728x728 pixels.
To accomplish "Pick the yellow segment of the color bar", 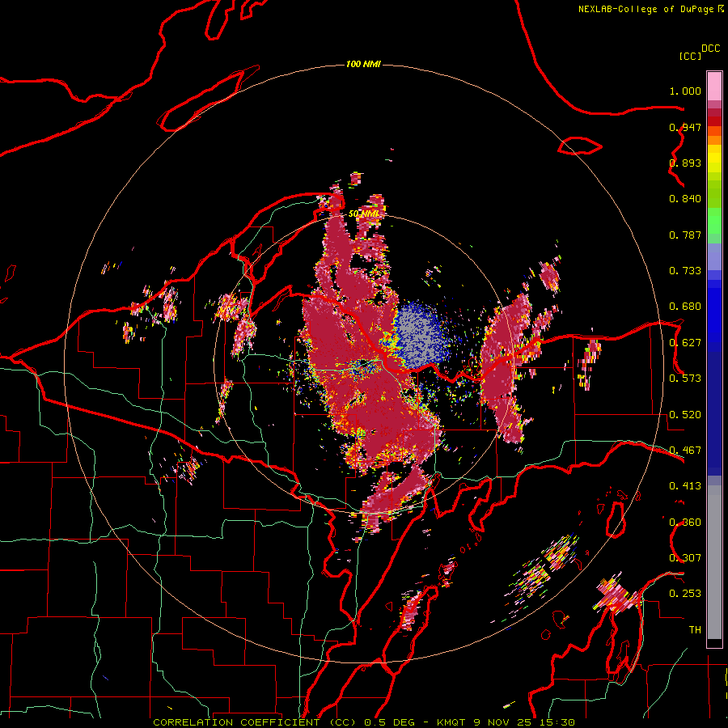I will coord(714,160).
